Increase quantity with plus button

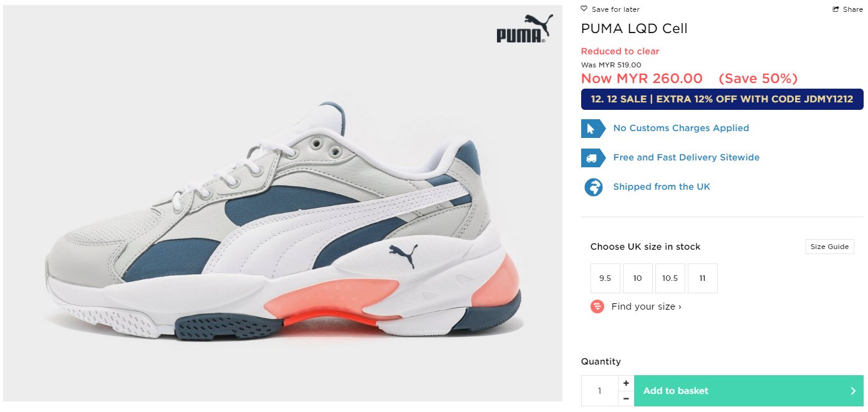(626, 383)
